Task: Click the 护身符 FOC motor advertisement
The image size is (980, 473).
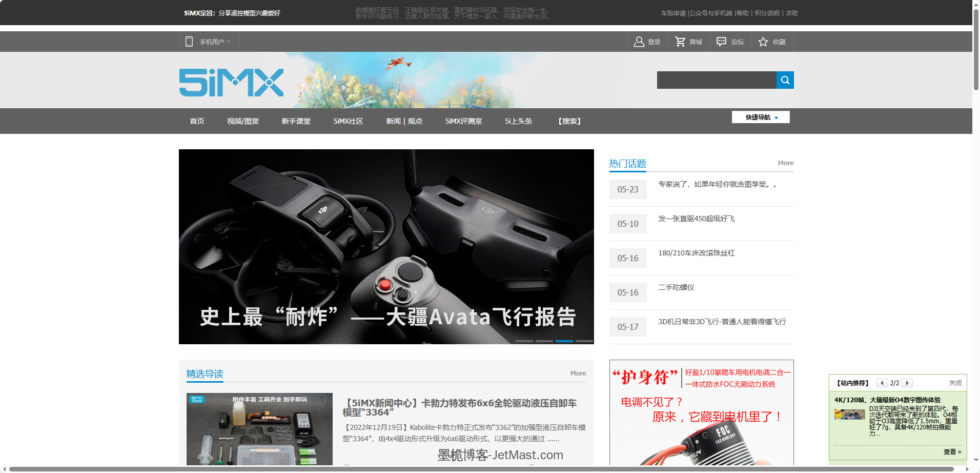Action: pos(702,413)
